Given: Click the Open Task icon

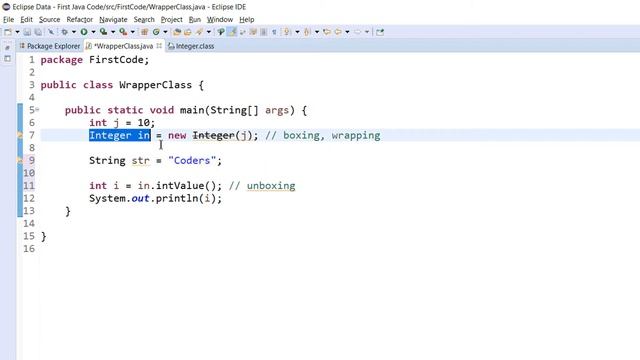Looking at the screenshot, I should [x=187, y=32].
